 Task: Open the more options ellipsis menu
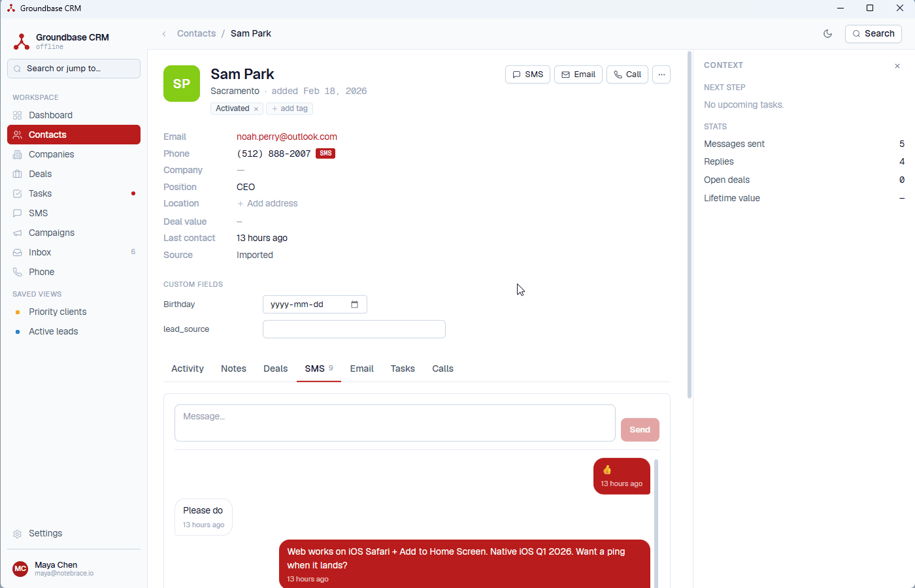pos(661,74)
